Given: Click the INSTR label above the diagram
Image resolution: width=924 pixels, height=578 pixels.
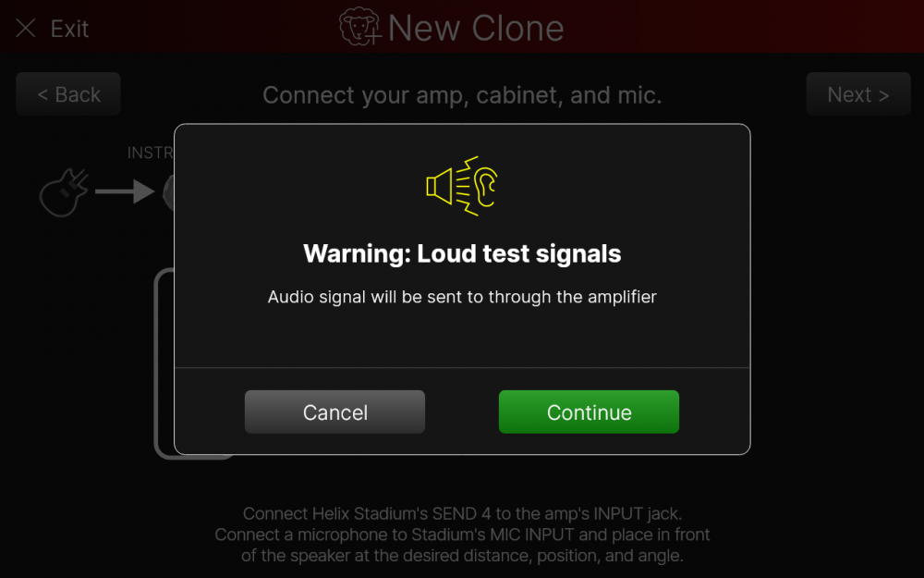Looking at the screenshot, I should [x=151, y=153].
